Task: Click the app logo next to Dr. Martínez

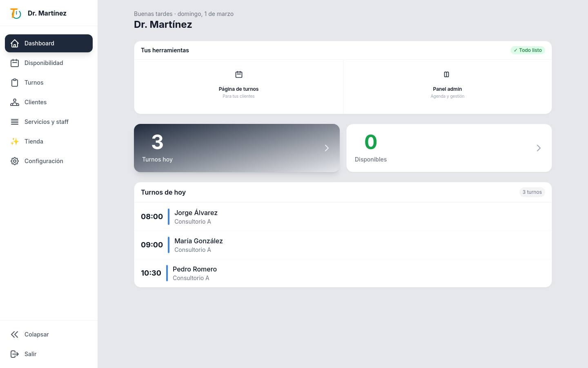Action: pos(15,13)
